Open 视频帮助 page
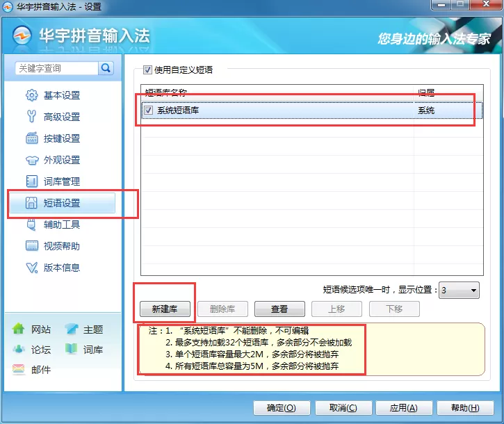The width and height of the screenshot is (504, 424). tap(62, 246)
